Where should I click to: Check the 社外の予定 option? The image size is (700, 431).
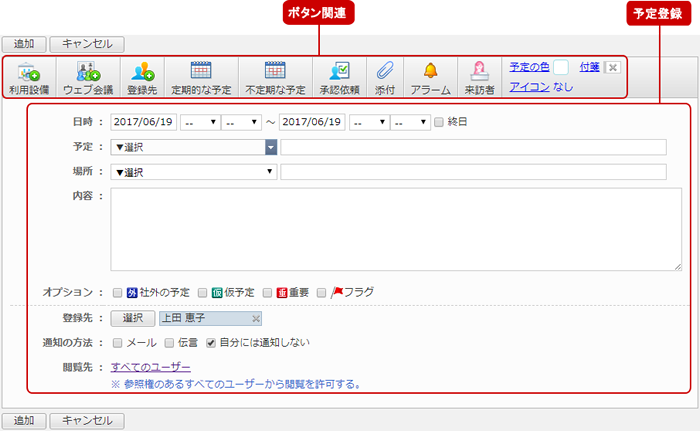coord(117,293)
